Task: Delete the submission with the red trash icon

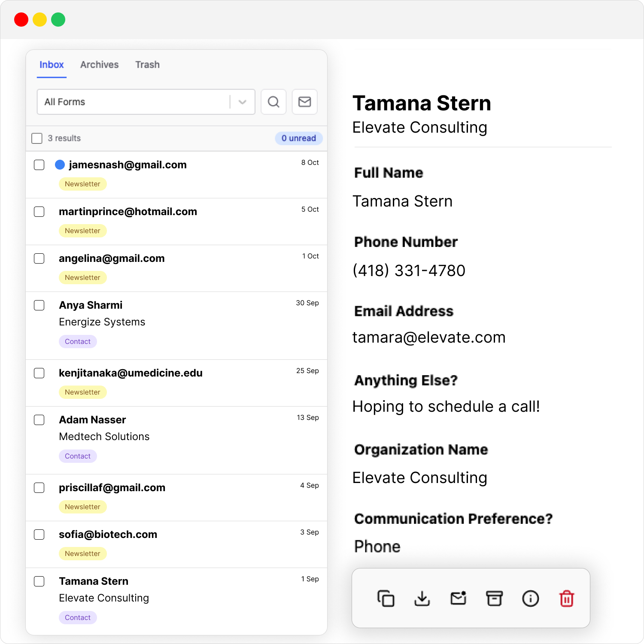Action: pos(566,598)
